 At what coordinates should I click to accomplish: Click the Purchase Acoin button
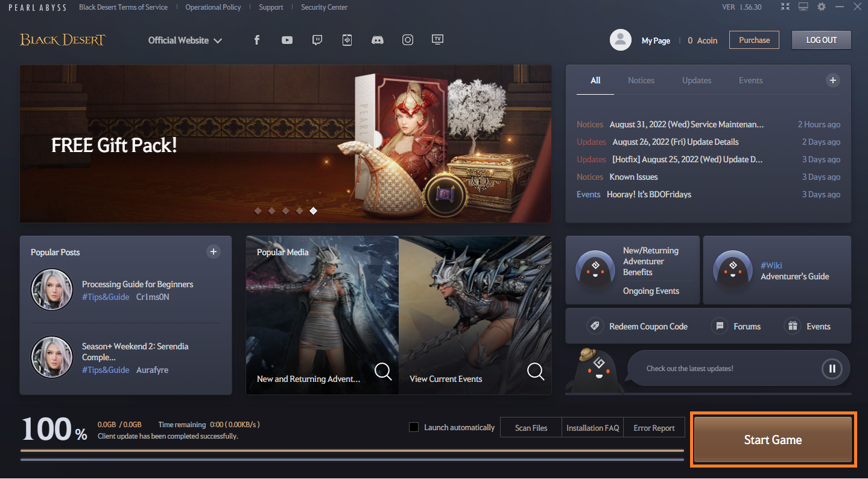pyautogui.click(x=754, y=40)
